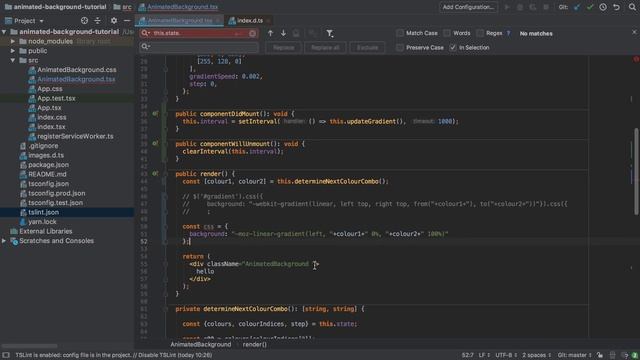Screen dimensions: 640x360
Task: Open the search filter funnel icon
Action: click(x=329, y=33)
